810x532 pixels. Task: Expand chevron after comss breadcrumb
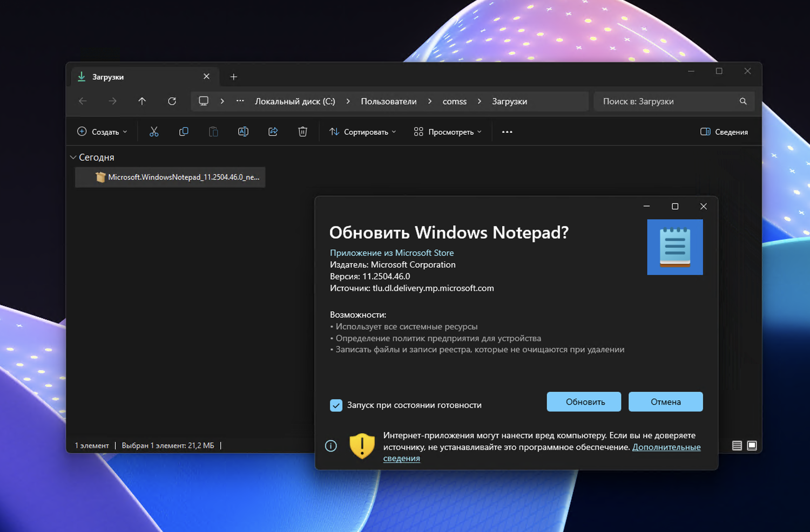click(479, 101)
